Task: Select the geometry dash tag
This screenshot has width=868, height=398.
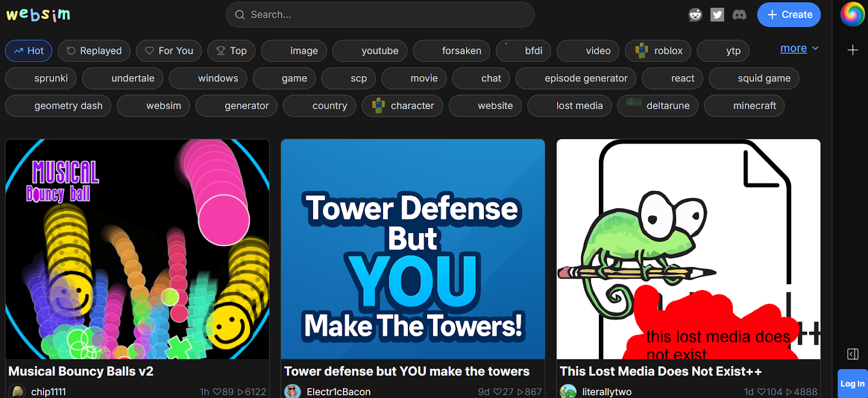Action: 58,106
